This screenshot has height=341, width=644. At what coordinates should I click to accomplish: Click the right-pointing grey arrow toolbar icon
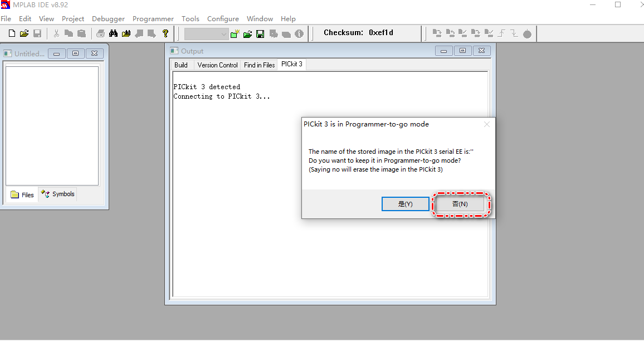[152, 33]
